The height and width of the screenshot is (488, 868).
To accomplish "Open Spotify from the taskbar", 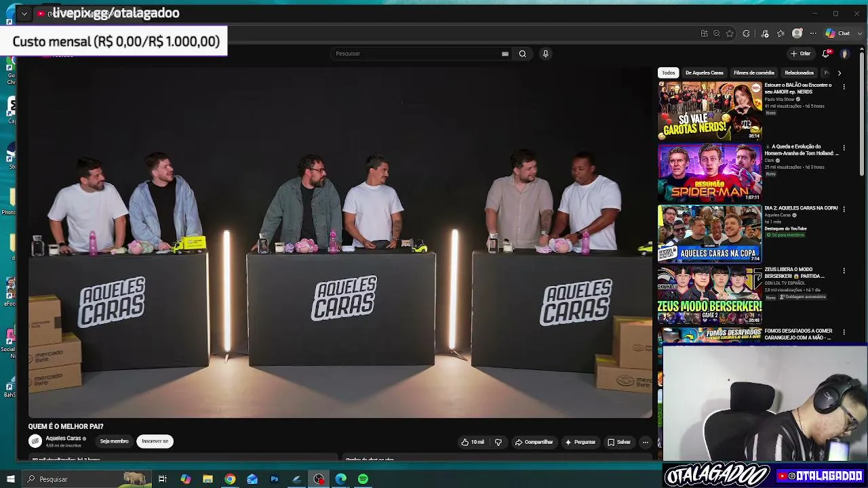I will [x=363, y=479].
